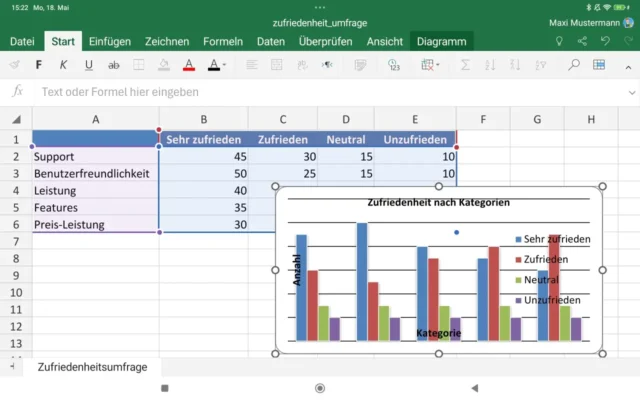Screen dimensions: 640x400
Task: Click the redo arrow icon
Action: click(629, 41)
